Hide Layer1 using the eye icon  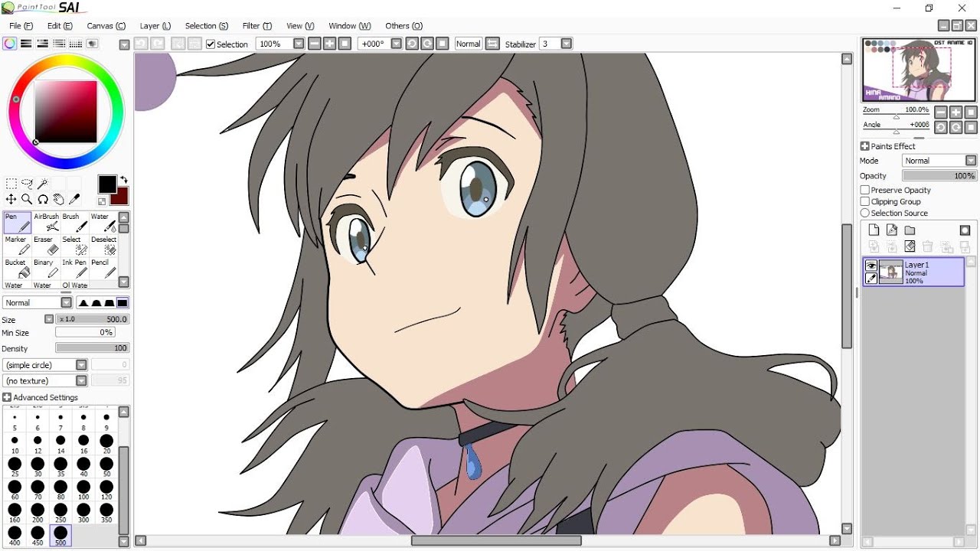pyautogui.click(x=871, y=266)
